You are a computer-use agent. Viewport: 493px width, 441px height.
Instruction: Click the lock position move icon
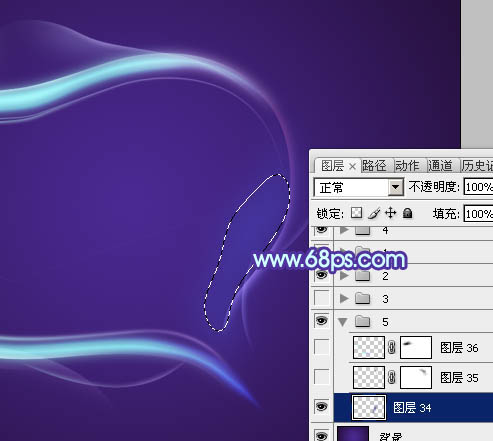point(390,213)
